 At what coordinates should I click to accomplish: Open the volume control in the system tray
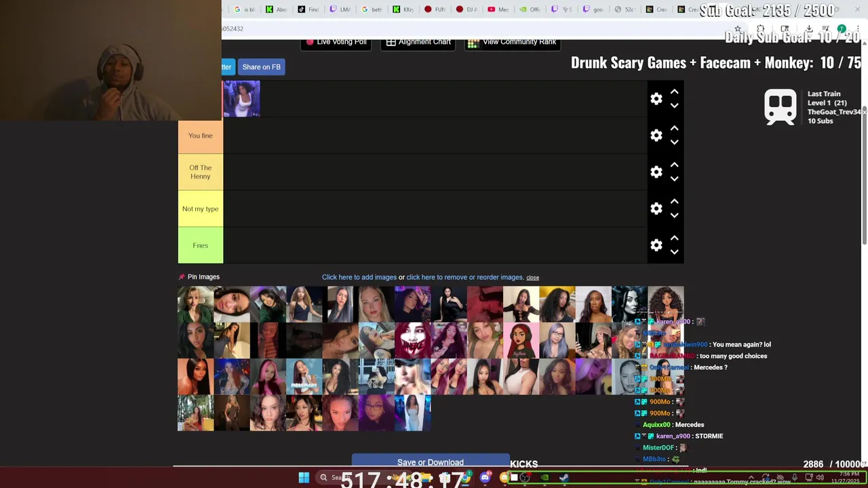pyautogui.click(x=820, y=478)
